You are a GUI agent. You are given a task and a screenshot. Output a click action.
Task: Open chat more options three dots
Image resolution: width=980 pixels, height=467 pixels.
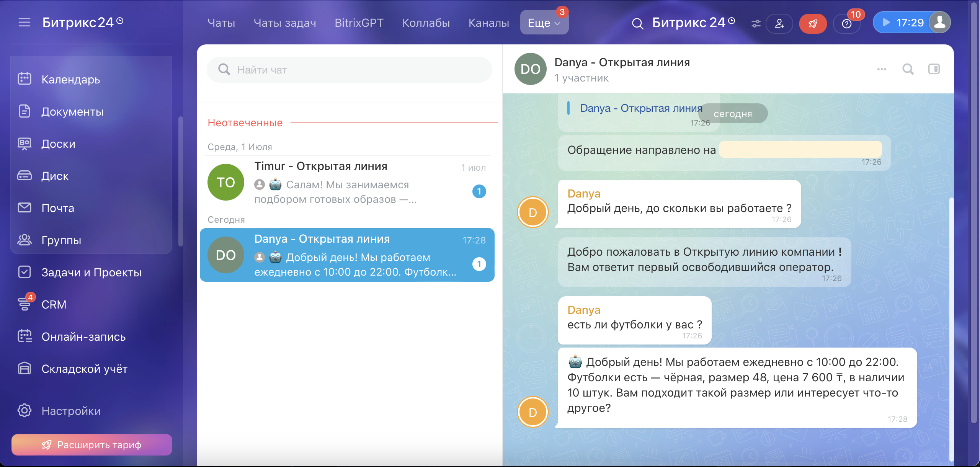882,69
